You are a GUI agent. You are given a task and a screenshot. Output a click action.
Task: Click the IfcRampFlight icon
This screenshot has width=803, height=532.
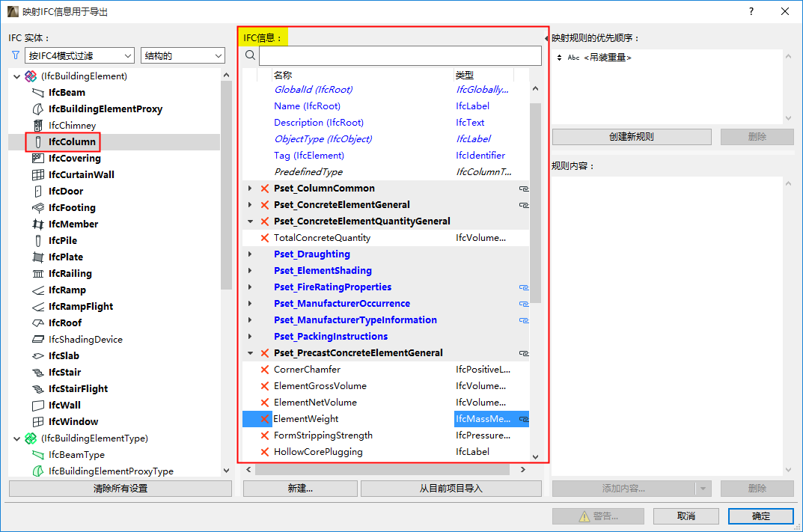click(38, 307)
